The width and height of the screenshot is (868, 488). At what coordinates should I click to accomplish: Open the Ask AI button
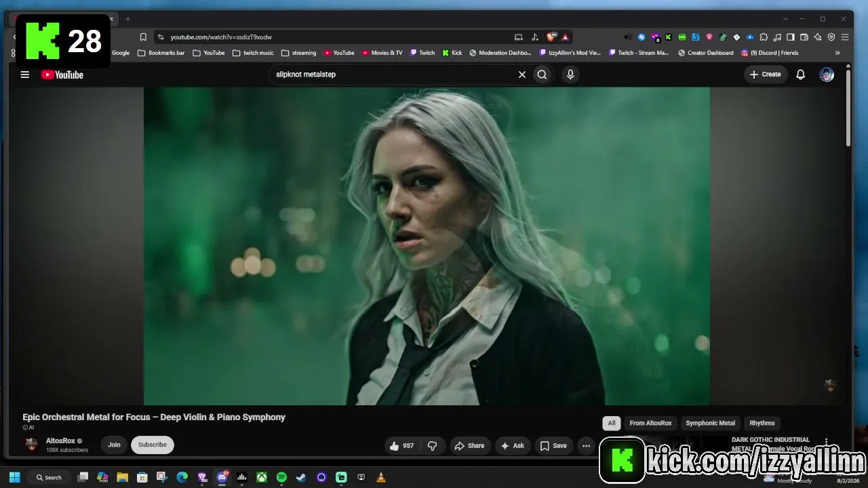[513, 445]
